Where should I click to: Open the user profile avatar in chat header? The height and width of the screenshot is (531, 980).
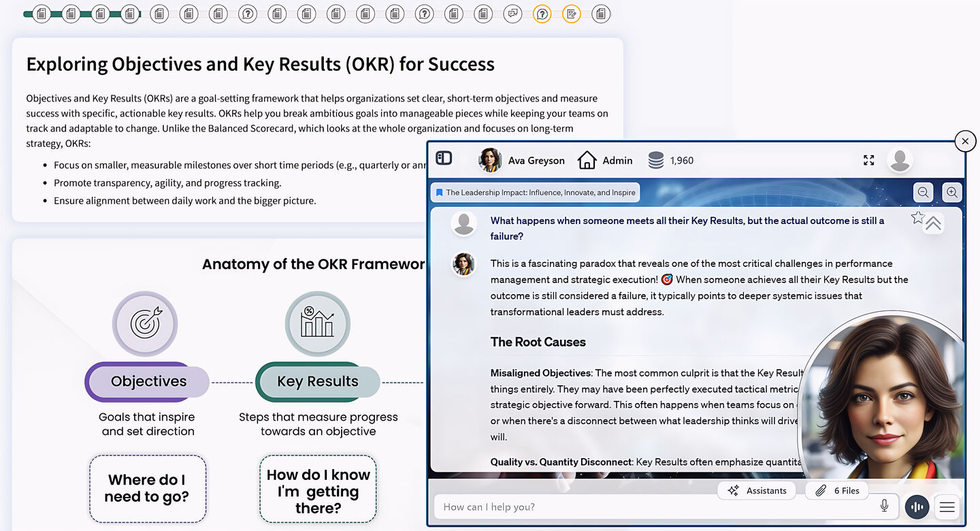coord(900,160)
